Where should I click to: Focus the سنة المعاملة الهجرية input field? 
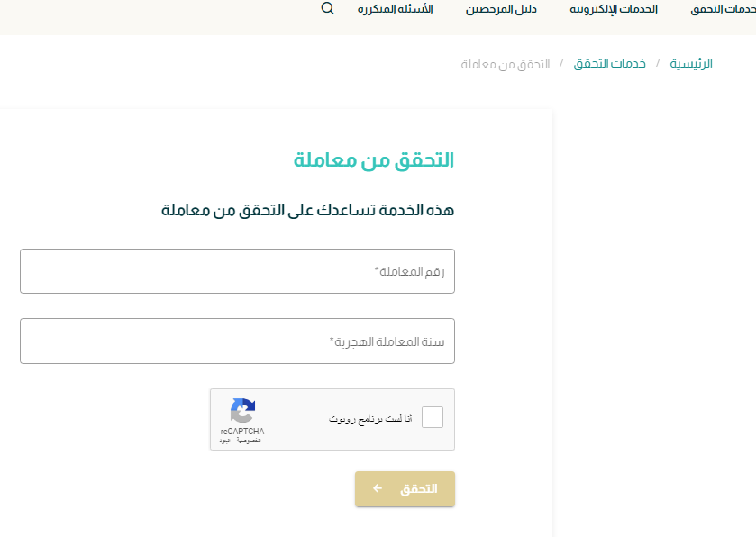(x=237, y=341)
